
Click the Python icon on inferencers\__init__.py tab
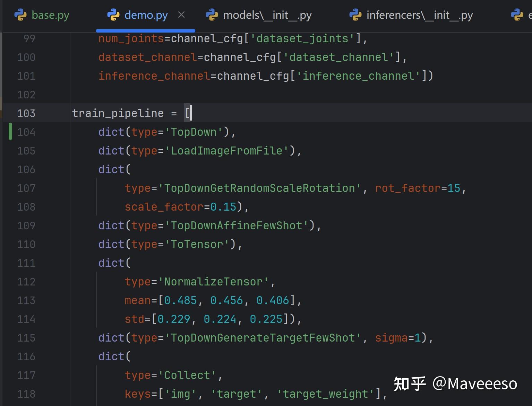[x=355, y=15]
